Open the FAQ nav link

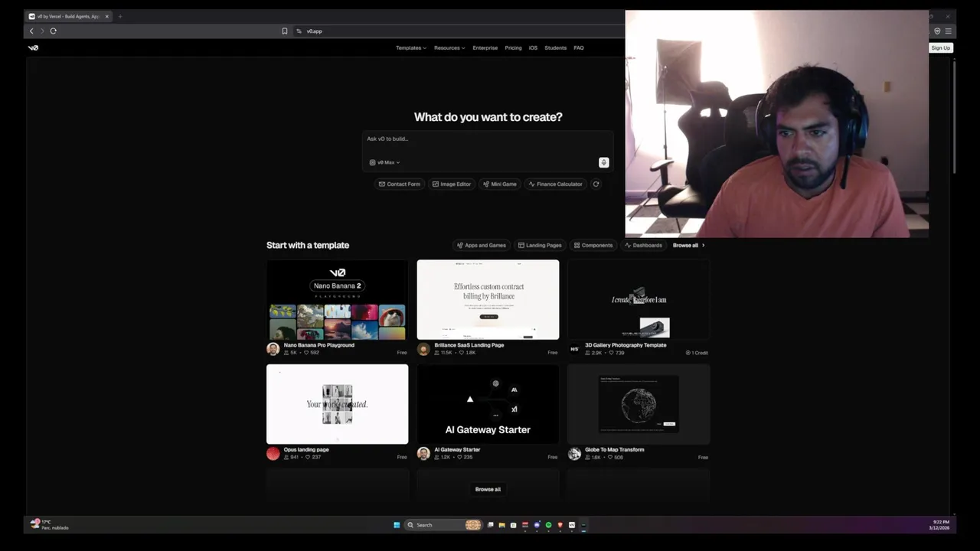[579, 47]
